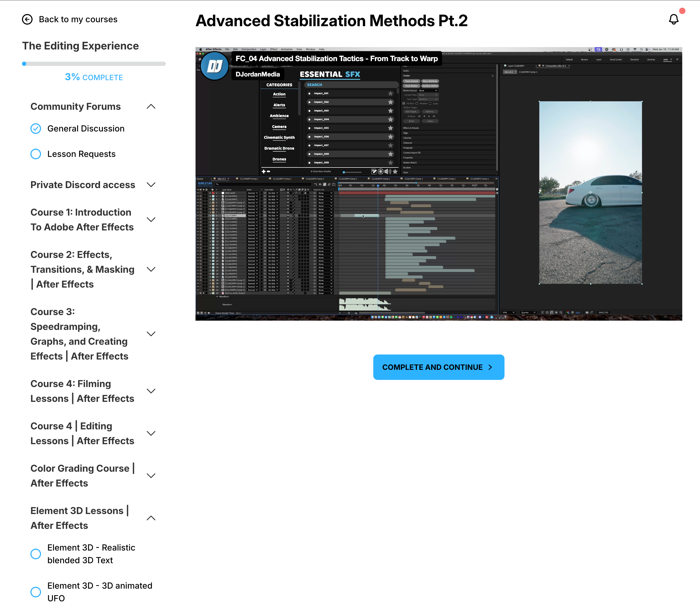Collapse the Element 3D Lessons section

tap(151, 518)
